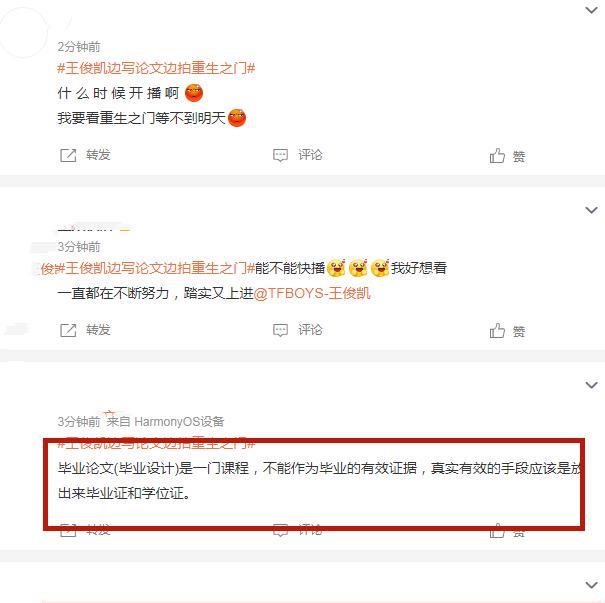This screenshot has height=603, width=605.
Task: Click repost icon on first post
Action: point(68,155)
